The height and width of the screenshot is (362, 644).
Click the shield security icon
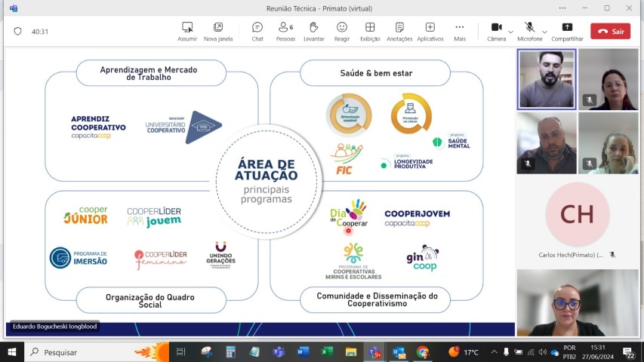[17, 31]
